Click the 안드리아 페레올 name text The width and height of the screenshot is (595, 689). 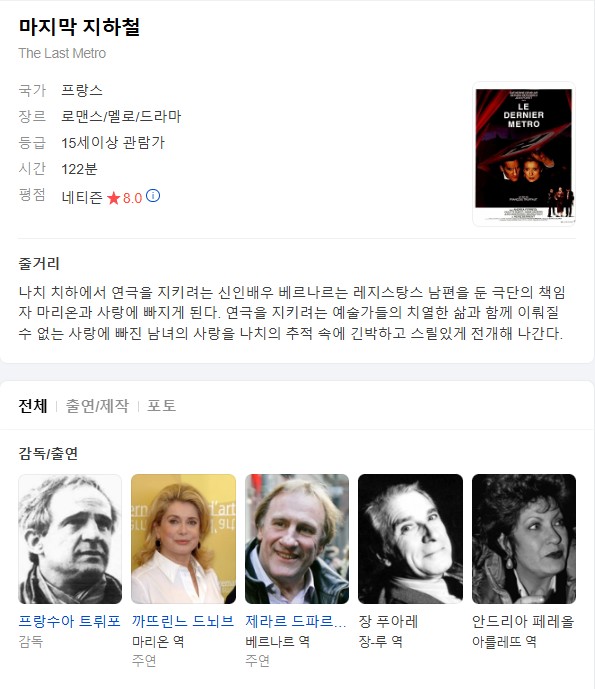pyautogui.click(x=523, y=621)
